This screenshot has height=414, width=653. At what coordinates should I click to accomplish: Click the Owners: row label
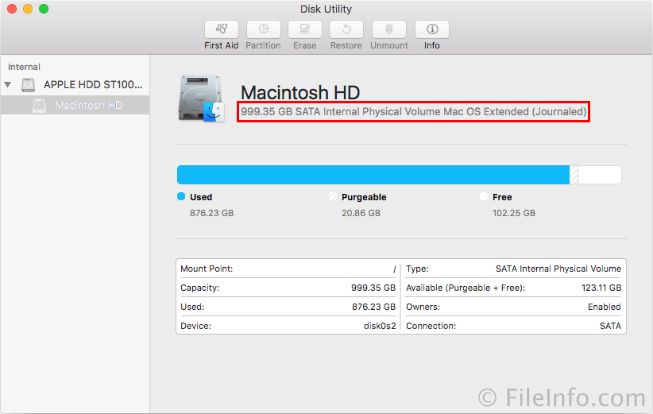423,307
